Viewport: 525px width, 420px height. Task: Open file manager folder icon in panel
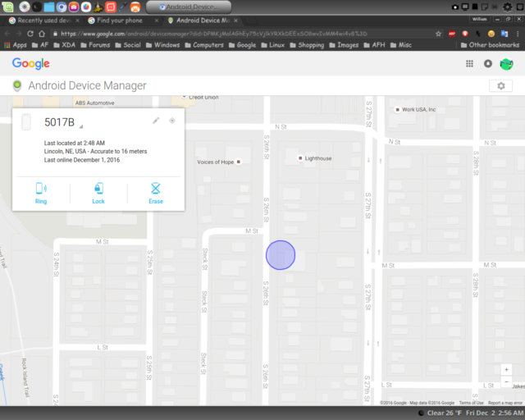[49, 7]
